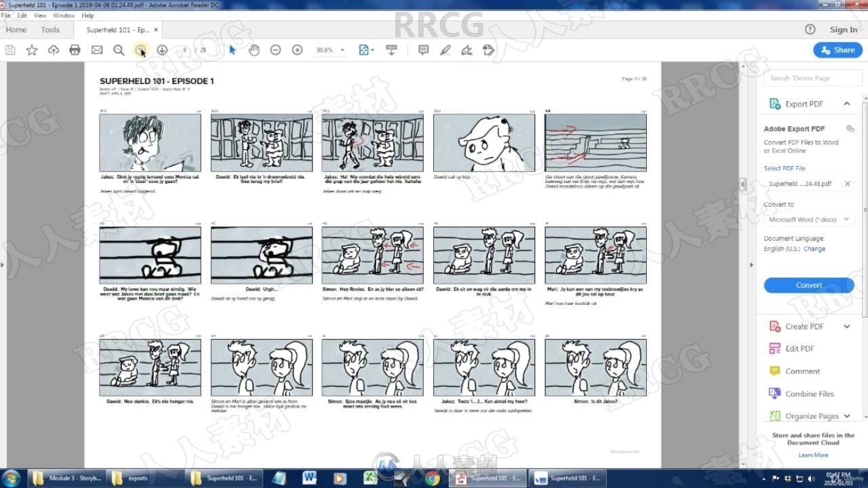Close the Superheld 101 document tab
The width and height of the screenshot is (868, 488).
coord(156,30)
